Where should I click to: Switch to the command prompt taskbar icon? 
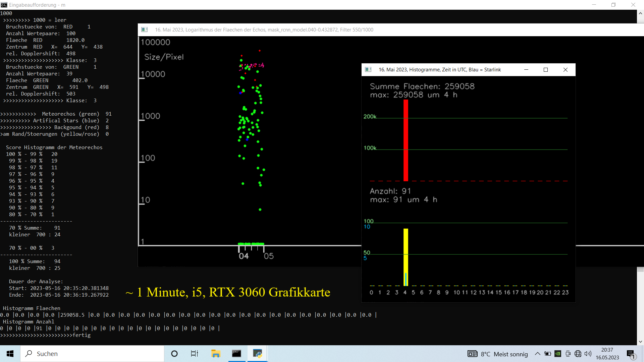tap(236, 354)
